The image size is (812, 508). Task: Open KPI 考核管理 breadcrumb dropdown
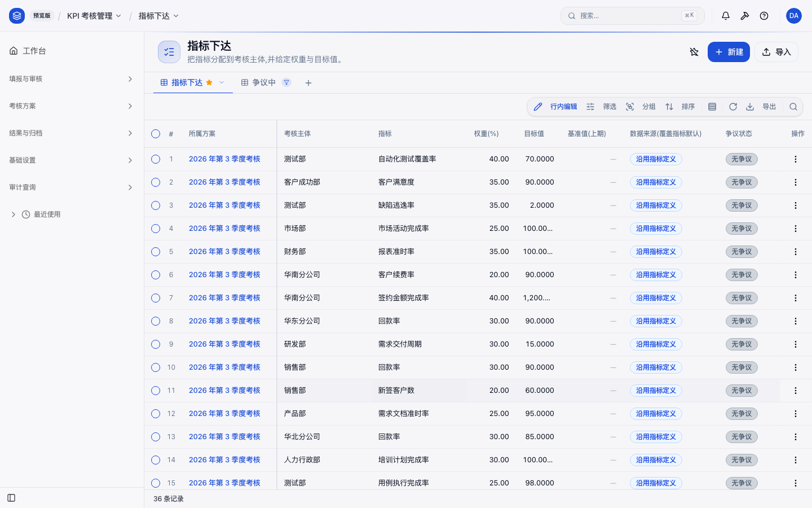(94, 16)
